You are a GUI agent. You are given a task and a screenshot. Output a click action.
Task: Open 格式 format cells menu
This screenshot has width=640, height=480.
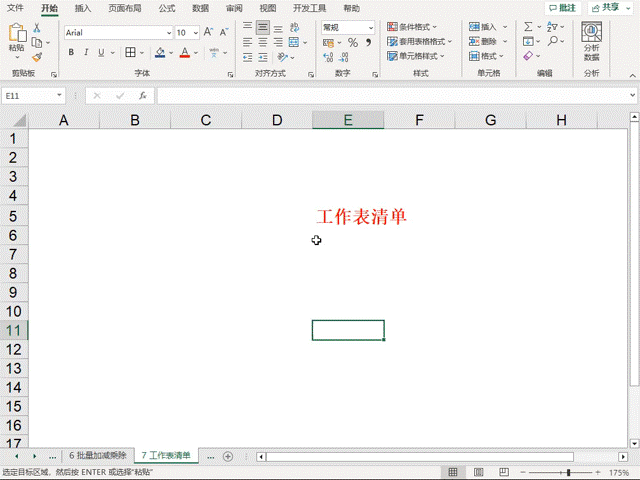(x=486, y=56)
